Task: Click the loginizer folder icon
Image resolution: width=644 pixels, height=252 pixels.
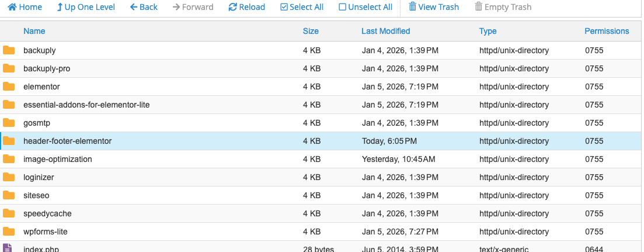Action: coord(9,177)
